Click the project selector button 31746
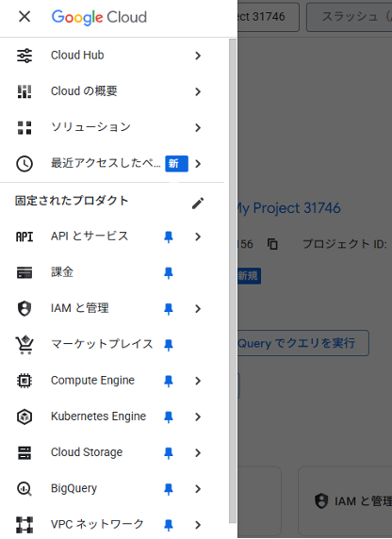Screen dimensions: 392x539 pos(269,17)
